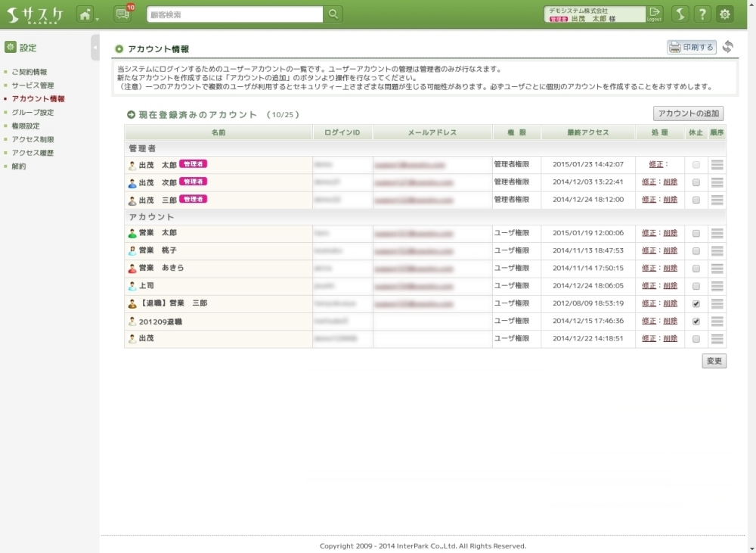Expand the dropdown arrow next to home icon
This screenshot has height=553, width=756.
tap(98, 18)
